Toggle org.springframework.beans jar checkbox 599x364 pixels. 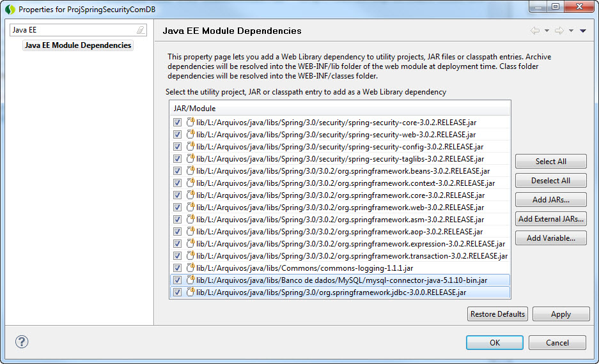[x=177, y=171]
